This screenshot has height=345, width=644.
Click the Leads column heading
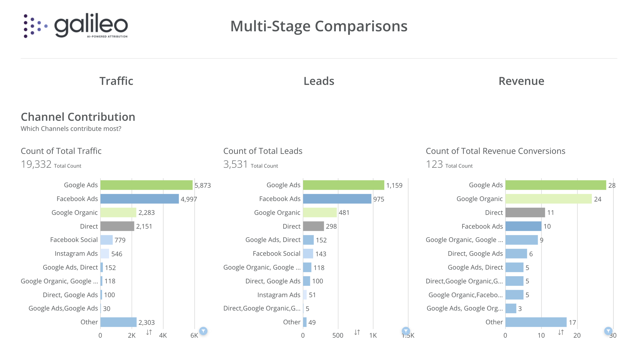click(x=319, y=81)
